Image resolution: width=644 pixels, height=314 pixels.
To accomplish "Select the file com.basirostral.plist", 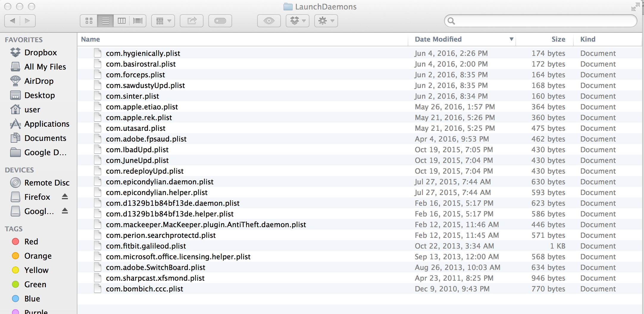I will click(x=359, y=64).
